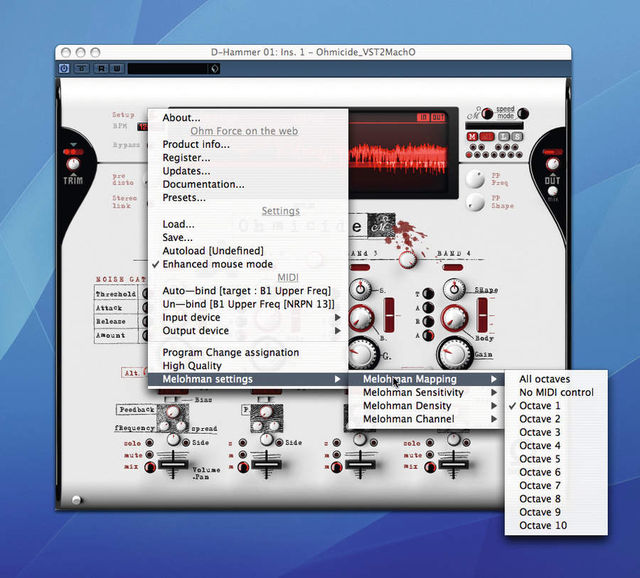Click the Band 4 Gain knob
The image size is (640, 578).
tap(455, 353)
